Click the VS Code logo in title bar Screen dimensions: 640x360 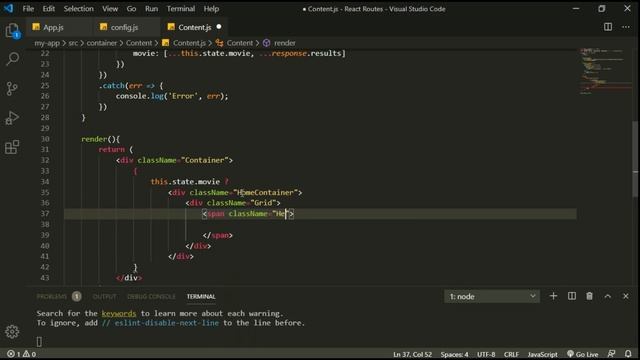tap(9, 8)
